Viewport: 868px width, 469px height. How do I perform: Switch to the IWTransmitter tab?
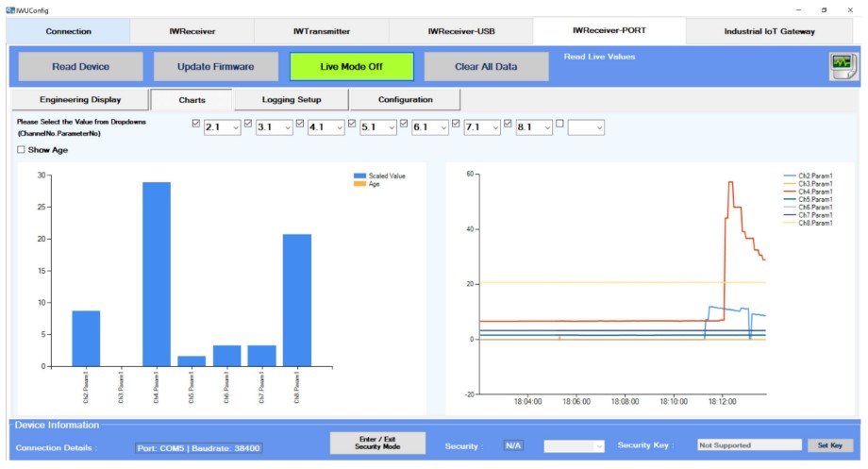pos(322,31)
